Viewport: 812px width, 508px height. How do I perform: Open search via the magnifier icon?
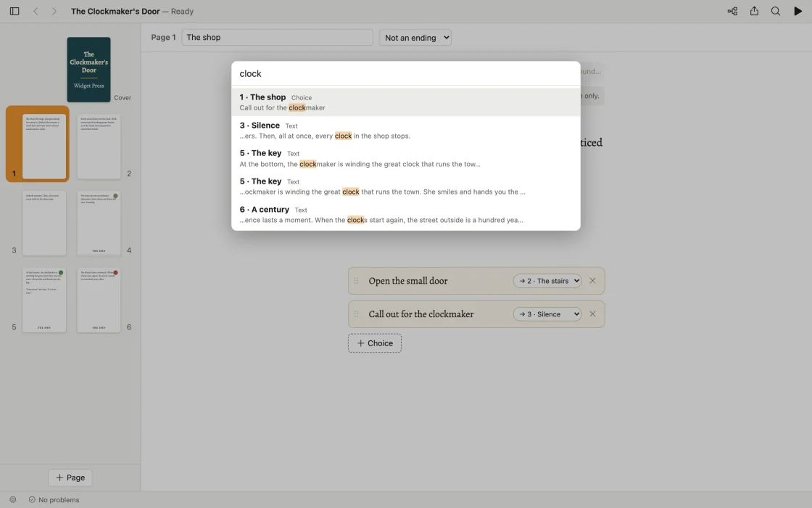(775, 11)
